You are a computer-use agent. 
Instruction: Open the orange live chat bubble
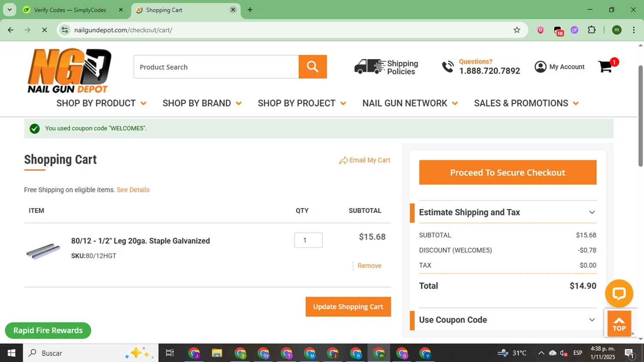619,293
